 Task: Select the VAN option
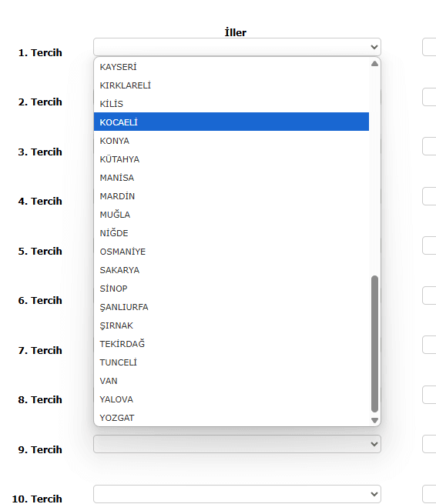click(x=231, y=381)
